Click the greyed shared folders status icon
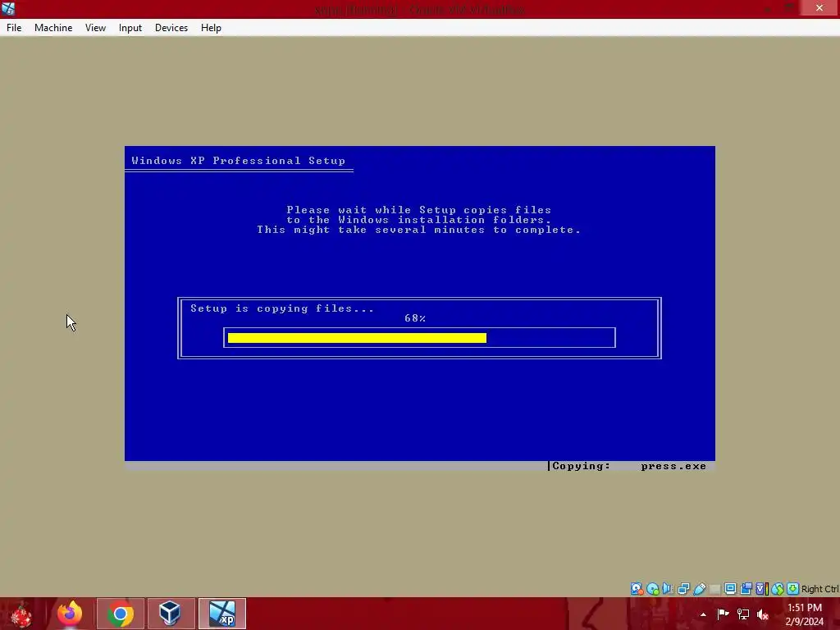The height and width of the screenshot is (630, 840). 714,589
